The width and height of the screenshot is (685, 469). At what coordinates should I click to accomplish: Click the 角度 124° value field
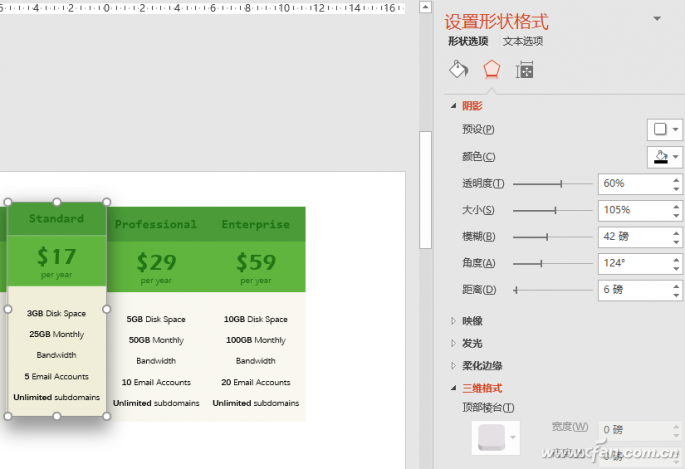coord(634,263)
